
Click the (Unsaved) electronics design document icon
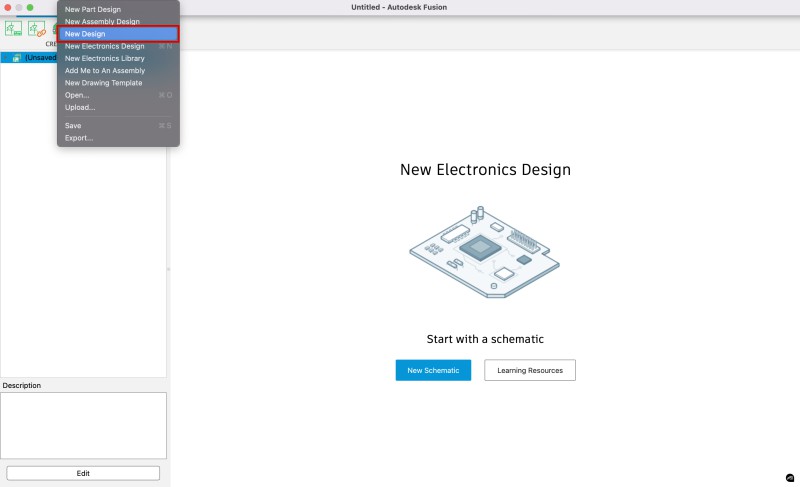pos(17,58)
